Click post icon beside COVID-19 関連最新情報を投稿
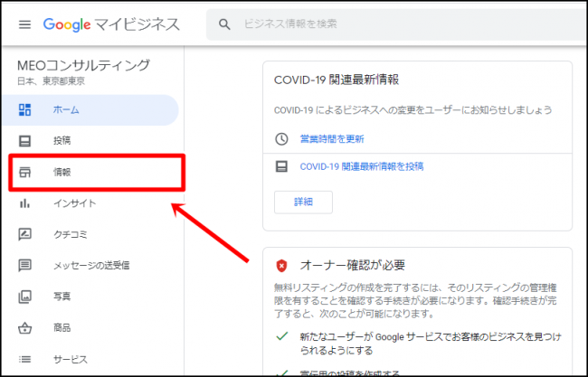This screenshot has height=377, width=588. pos(281,166)
